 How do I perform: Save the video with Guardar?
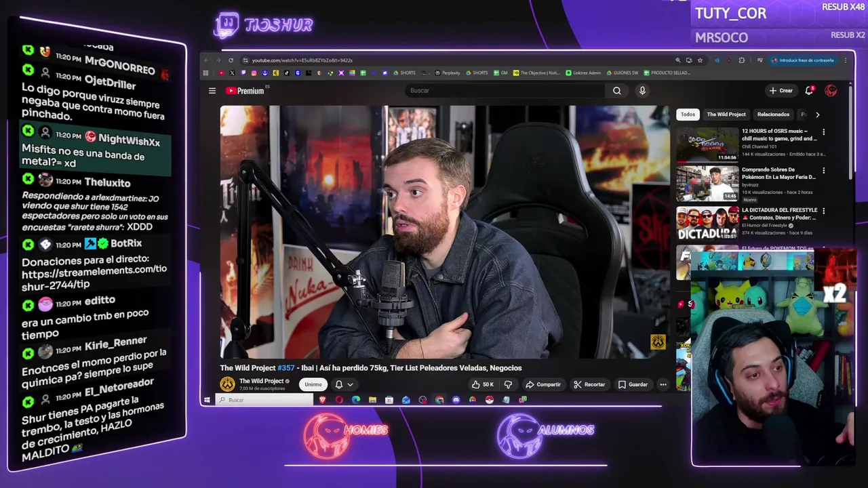click(633, 385)
